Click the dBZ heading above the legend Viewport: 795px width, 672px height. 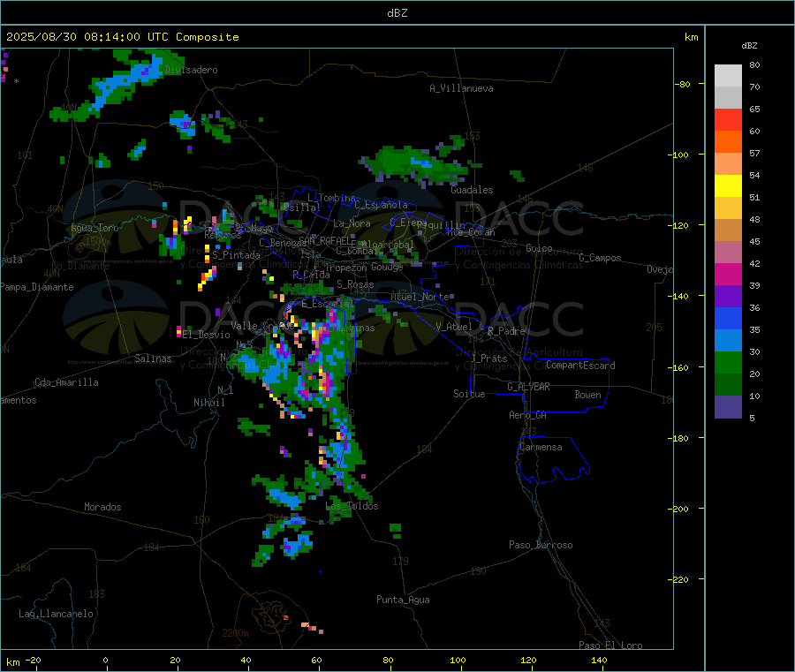pos(749,46)
